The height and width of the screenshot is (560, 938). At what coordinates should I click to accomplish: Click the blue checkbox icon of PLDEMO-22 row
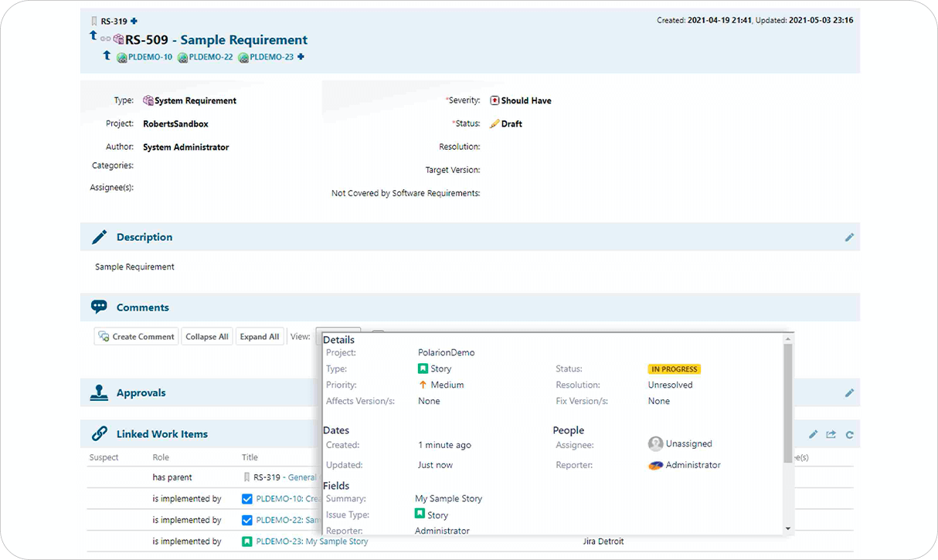tap(247, 520)
